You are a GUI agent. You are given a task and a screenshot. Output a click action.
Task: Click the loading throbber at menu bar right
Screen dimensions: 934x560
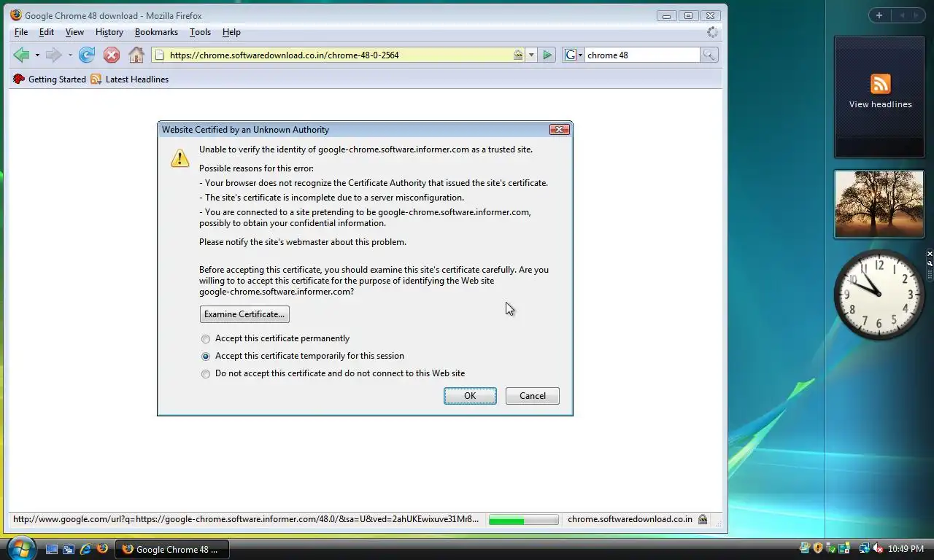click(x=713, y=32)
